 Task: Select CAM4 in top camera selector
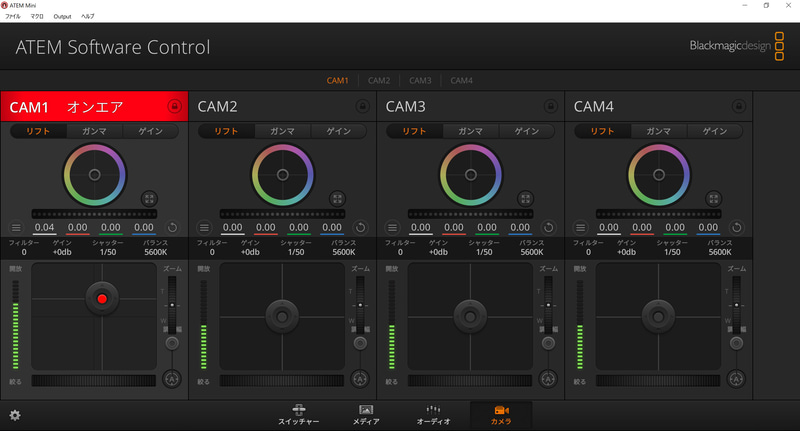click(461, 81)
